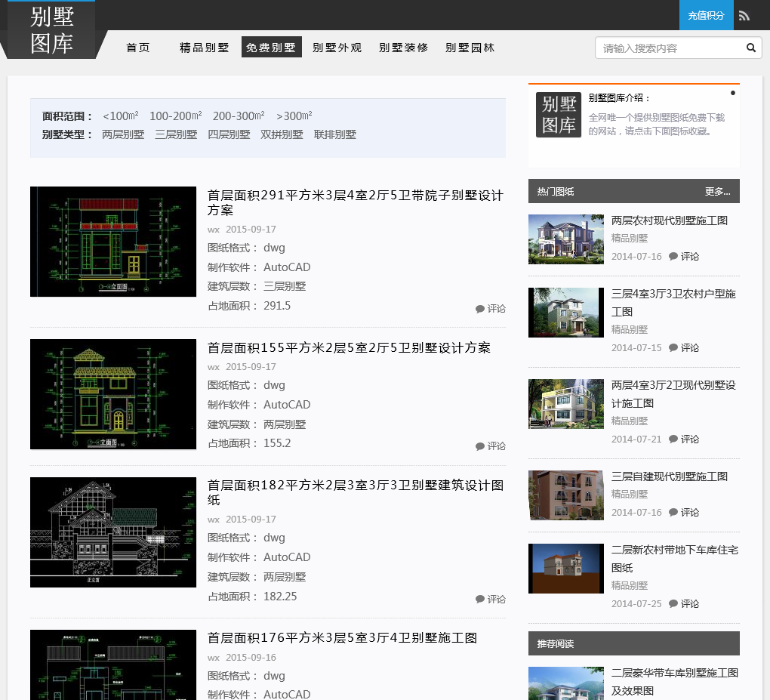Open 二层新农村带地下车库住宅图纸 link

pyautogui.click(x=674, y=559)
